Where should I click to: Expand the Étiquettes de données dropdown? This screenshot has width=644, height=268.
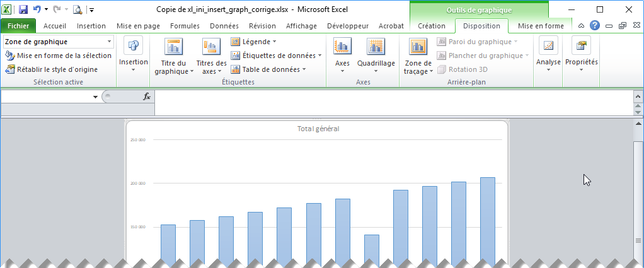coord(276,55)
